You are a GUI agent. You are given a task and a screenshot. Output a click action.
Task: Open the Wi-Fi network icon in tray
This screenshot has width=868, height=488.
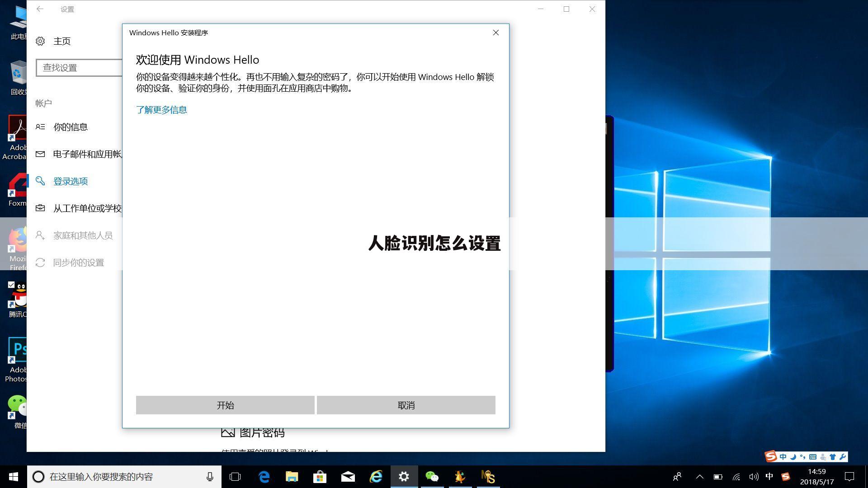click(x=736, y=477)
